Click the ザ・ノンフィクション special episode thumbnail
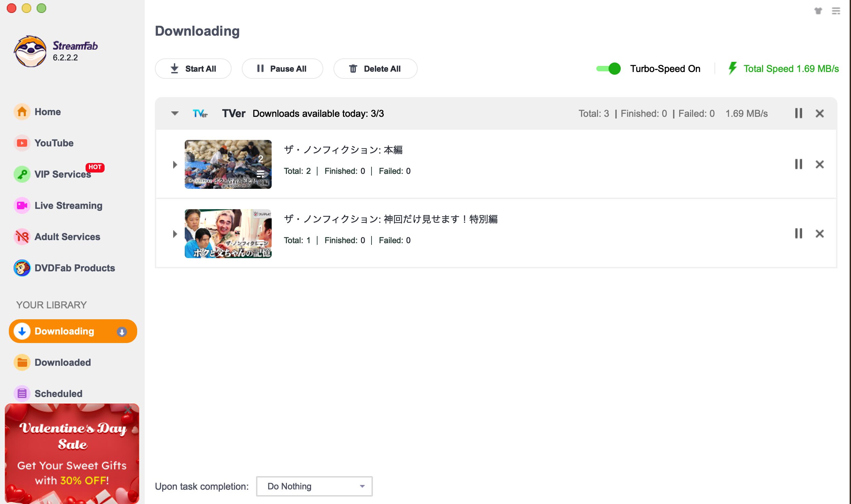 (228, 234)
